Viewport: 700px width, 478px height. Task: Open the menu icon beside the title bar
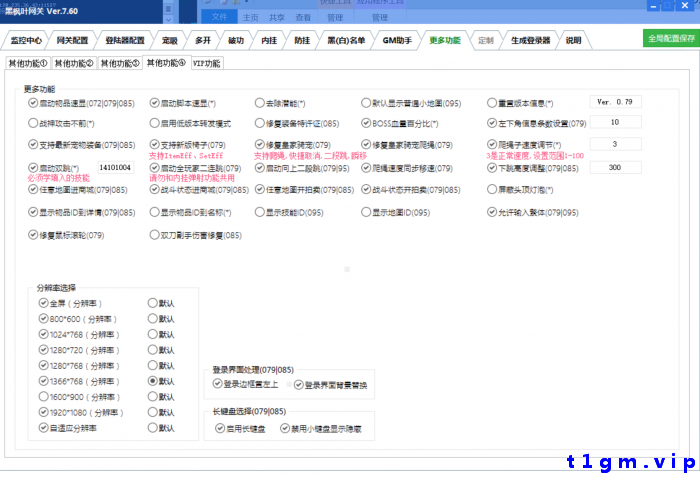tap(168, 8)
